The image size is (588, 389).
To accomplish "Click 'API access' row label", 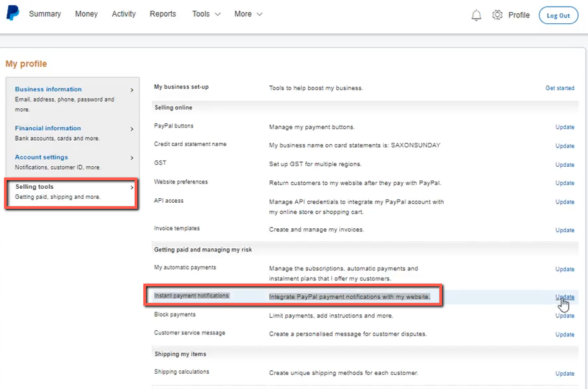I will (x=169, y=201).
